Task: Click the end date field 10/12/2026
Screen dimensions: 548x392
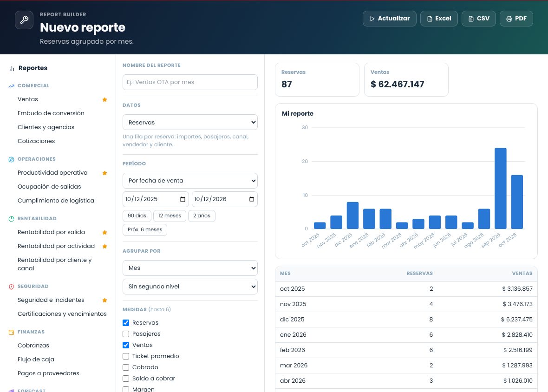Action: (x=225, y=199)
